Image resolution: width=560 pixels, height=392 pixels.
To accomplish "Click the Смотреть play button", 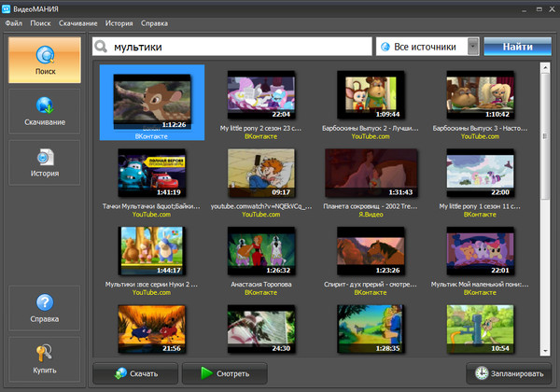I will click(x=225, y=373).
